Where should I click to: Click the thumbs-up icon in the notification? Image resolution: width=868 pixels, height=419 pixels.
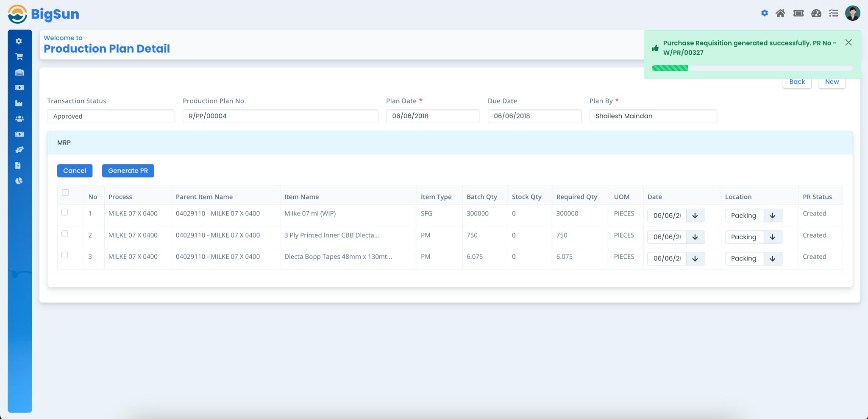tap(655, 48)
